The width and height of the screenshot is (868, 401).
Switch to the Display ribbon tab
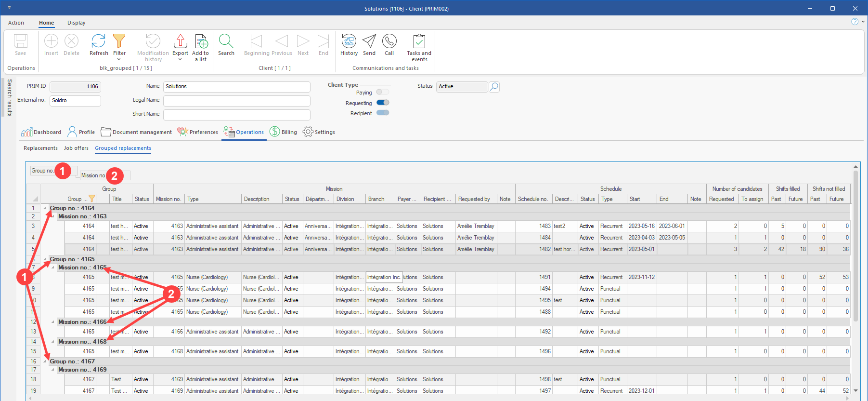point(76,23)
